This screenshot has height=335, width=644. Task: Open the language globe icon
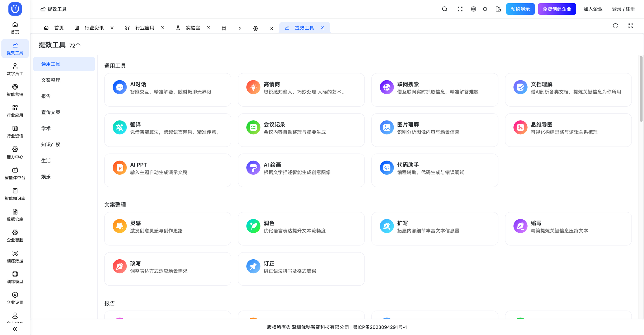473,9
